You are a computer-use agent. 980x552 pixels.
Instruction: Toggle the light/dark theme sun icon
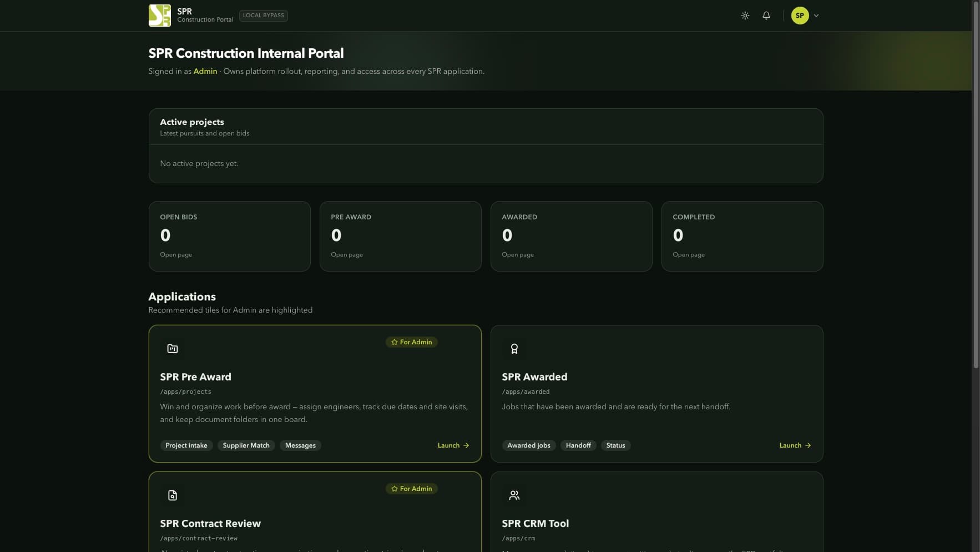(745, 16)
